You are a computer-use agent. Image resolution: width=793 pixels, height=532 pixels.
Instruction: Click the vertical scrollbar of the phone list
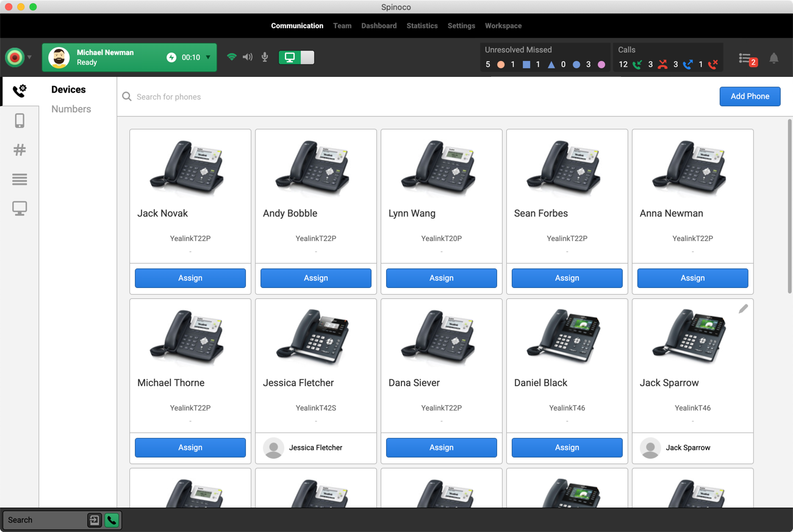(x=790, y=206)
